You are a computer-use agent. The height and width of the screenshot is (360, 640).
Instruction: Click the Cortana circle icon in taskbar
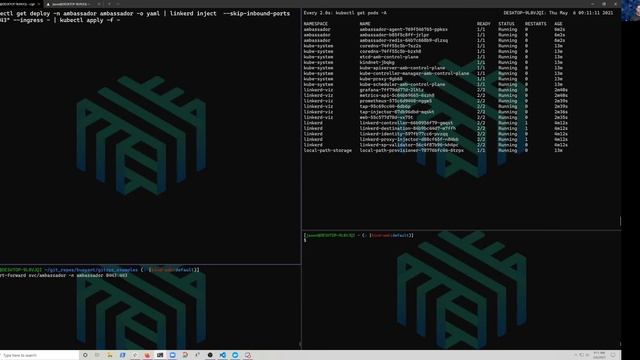pyautogui.click(x=85, y=355)
